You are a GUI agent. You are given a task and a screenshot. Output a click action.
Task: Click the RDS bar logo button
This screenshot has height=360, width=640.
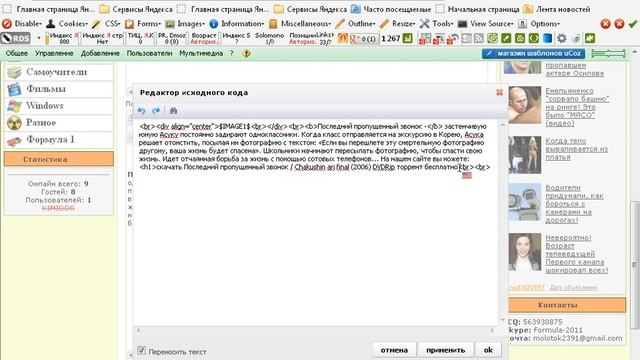(16, 38)
